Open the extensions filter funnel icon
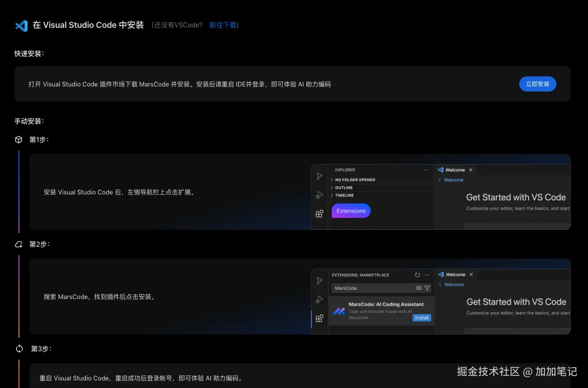This screenshot has height=388, width=588. tap(427, 288)
